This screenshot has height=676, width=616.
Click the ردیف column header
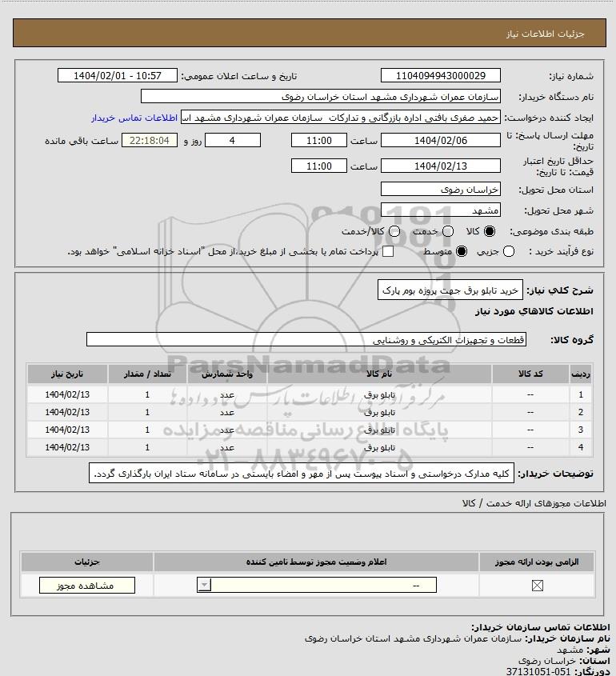[581, 374]
